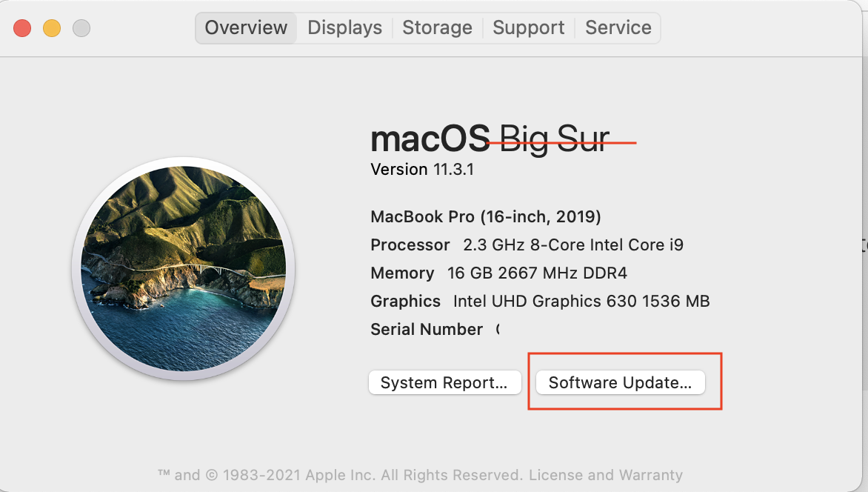The width and height of the screenshot is (868, 492).
Task: Show the Service tab
Action: 618,28
